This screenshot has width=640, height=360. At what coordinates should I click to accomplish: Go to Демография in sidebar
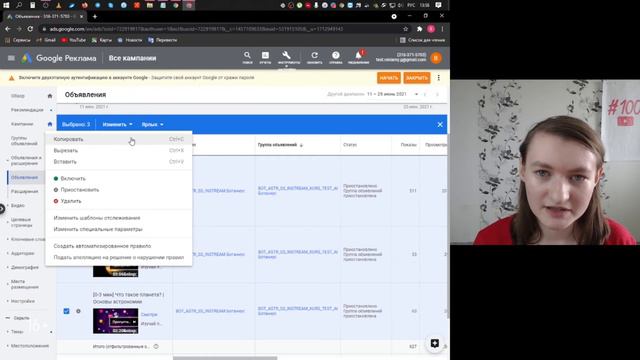coord(25,267)
